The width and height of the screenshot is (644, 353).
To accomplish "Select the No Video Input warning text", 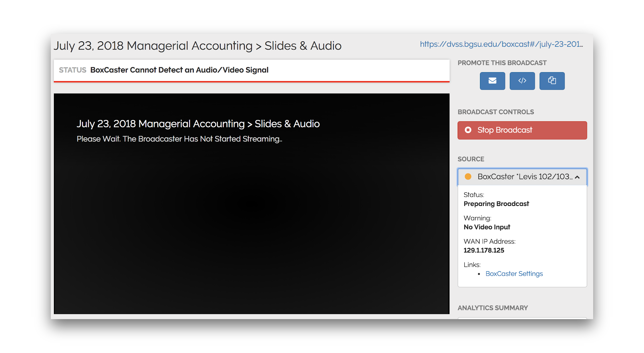I will 487,227.
